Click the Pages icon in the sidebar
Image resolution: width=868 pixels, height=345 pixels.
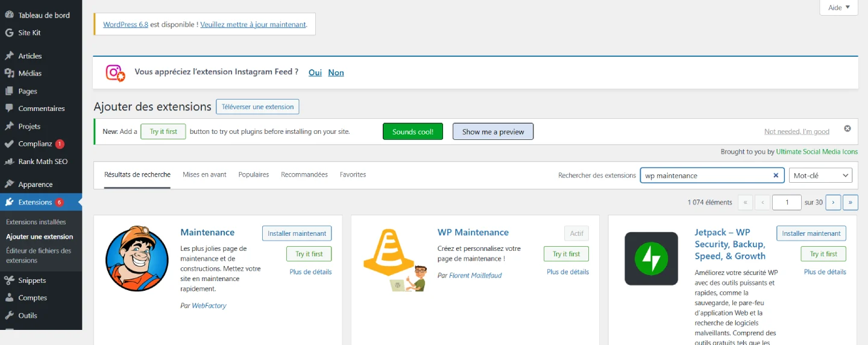tap(9, 91)
